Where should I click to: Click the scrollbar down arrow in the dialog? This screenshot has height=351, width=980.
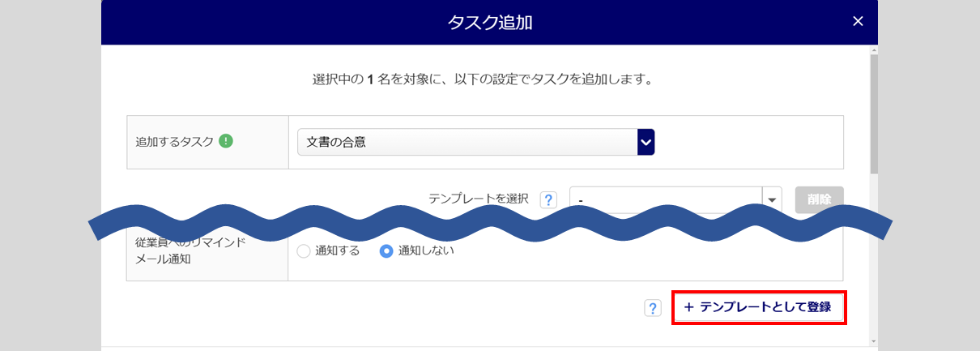click(873, 341)
